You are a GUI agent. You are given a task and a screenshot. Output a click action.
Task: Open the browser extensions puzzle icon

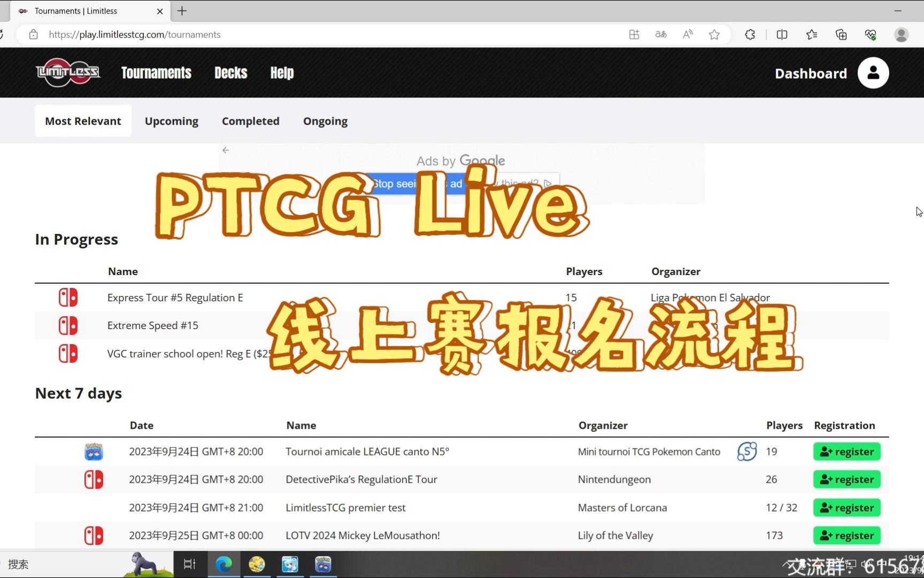[x=750, y=35]
